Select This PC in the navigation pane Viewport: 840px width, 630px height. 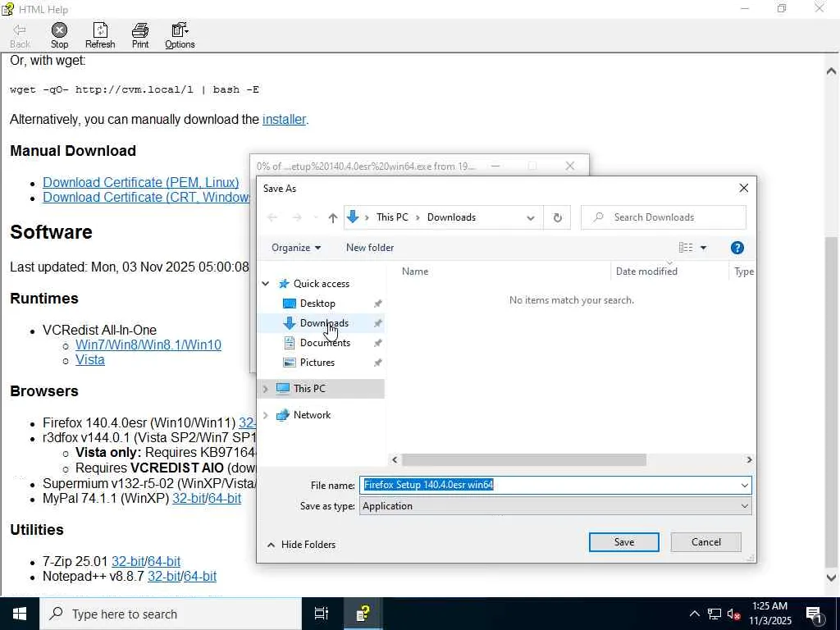[x=309, y=388]
